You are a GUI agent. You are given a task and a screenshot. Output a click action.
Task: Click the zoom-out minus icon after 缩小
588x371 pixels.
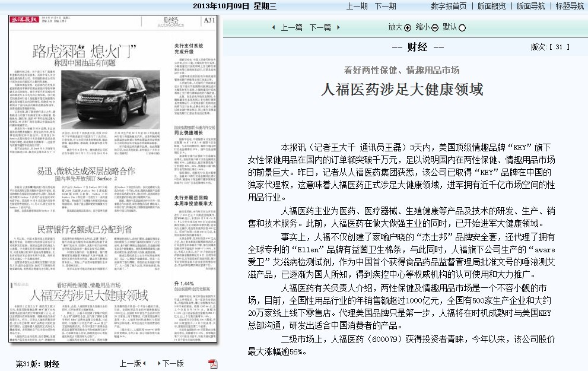coord(435,28)
